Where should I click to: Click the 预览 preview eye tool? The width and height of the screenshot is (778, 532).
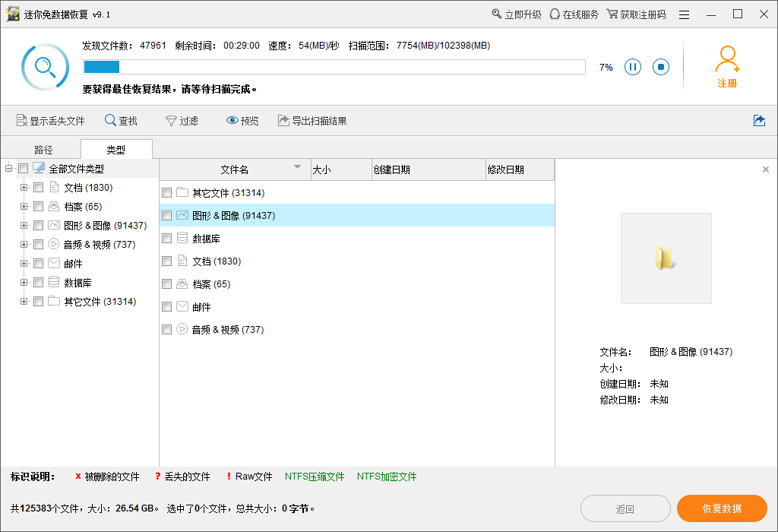point(242,121)
